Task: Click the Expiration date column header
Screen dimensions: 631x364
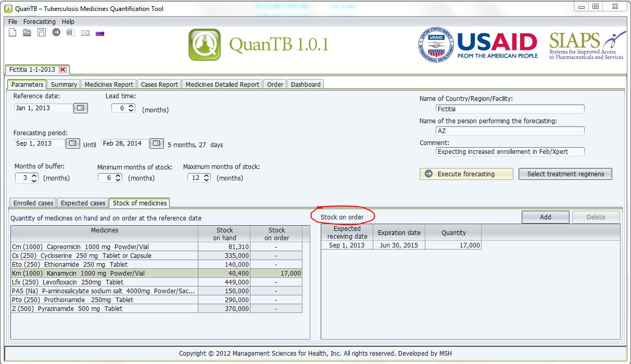Action: [399, 232]
